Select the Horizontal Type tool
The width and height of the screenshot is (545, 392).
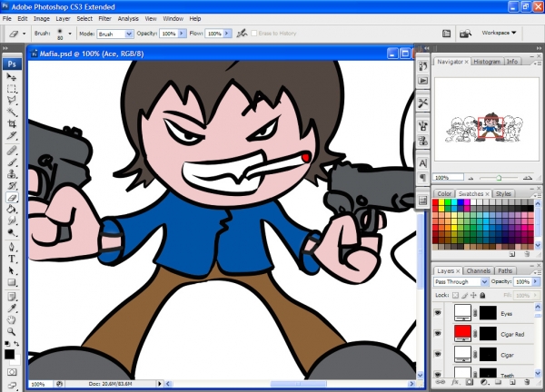click(12, 259)
